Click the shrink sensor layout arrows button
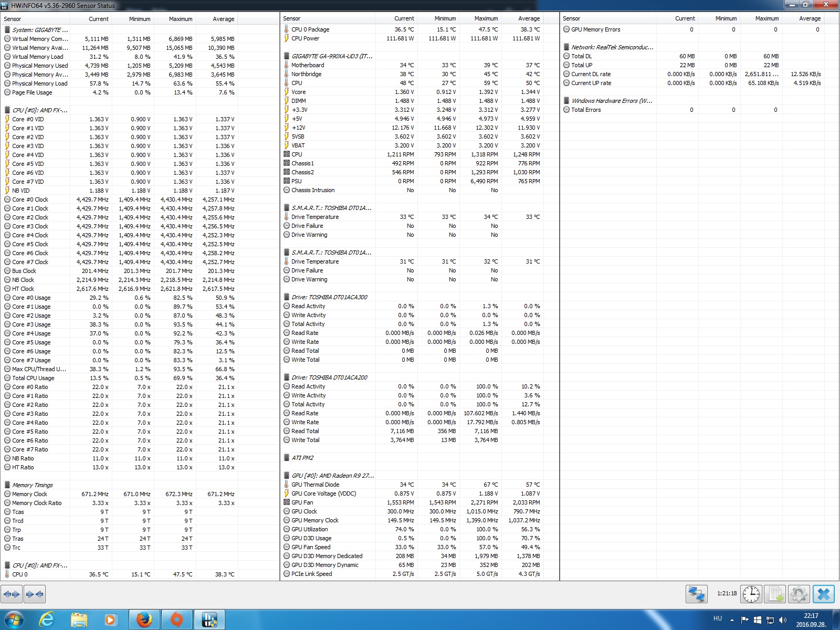This screenshot has width=840, height=630. pos(35,594)
